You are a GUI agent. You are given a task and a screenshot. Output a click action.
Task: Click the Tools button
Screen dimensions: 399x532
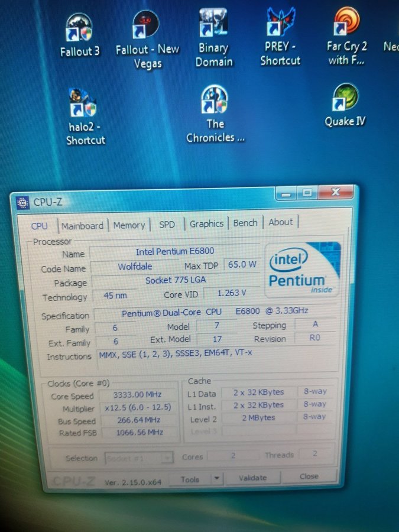click(x=190, y=479)
